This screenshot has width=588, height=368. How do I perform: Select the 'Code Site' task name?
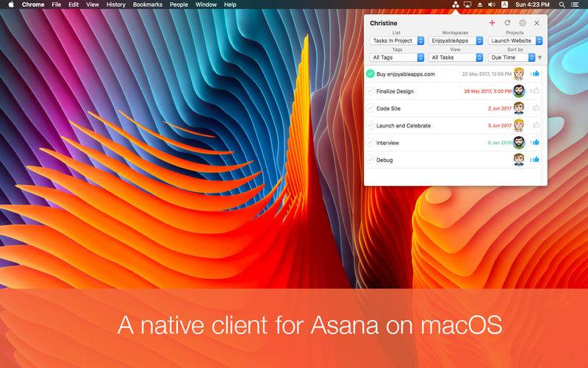(x=389, y=108)
